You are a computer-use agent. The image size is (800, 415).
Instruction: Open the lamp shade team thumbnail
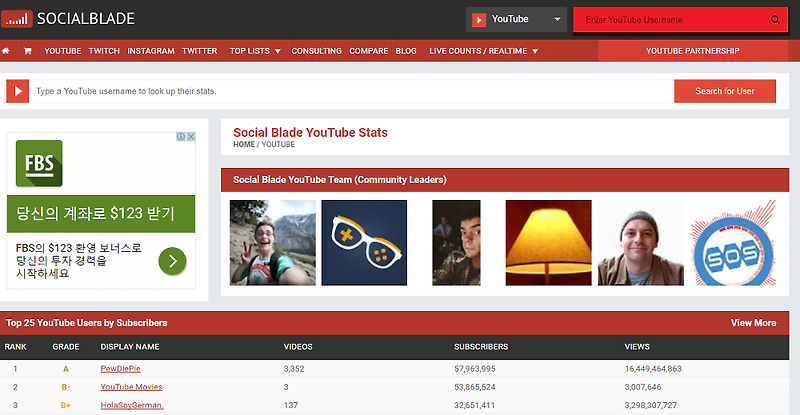pos(548,243)
